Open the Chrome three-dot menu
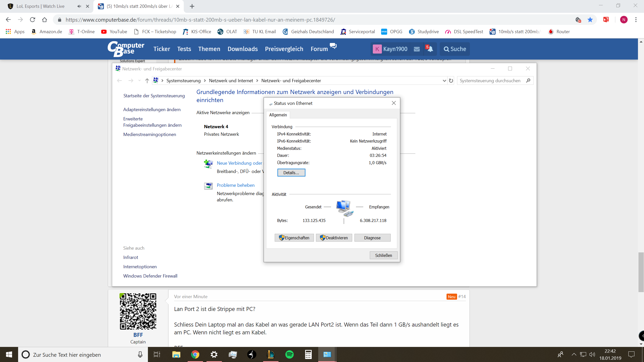 point(636,20)
